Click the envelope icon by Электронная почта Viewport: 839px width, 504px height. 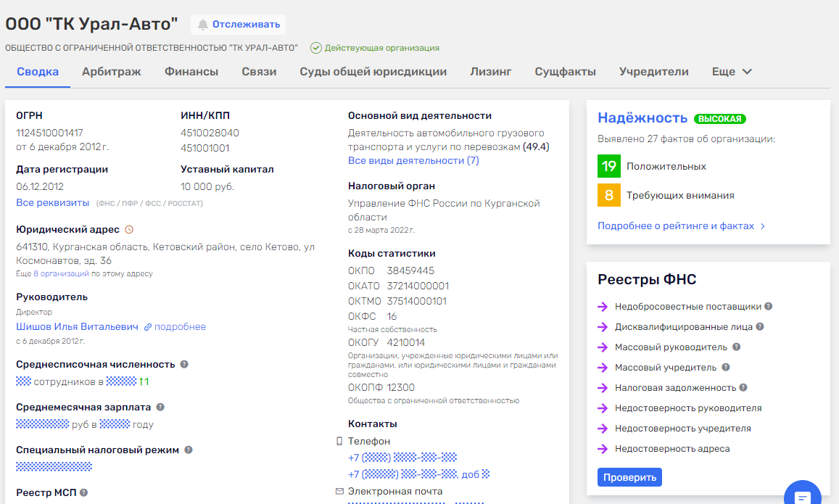[339, 491]
